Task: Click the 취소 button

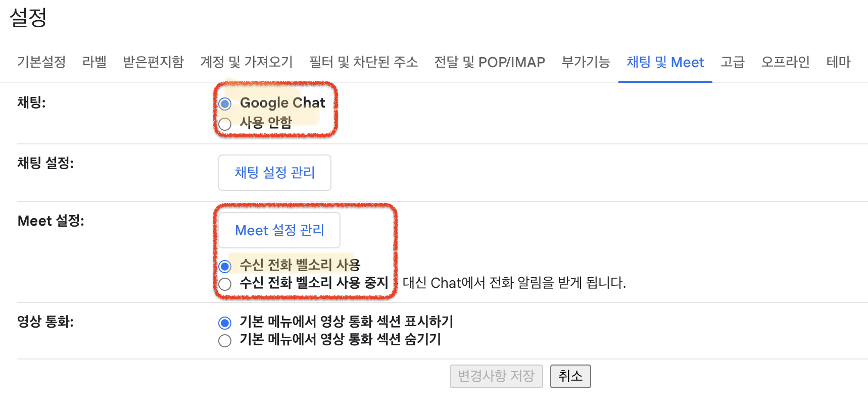Action: (570, 376)
